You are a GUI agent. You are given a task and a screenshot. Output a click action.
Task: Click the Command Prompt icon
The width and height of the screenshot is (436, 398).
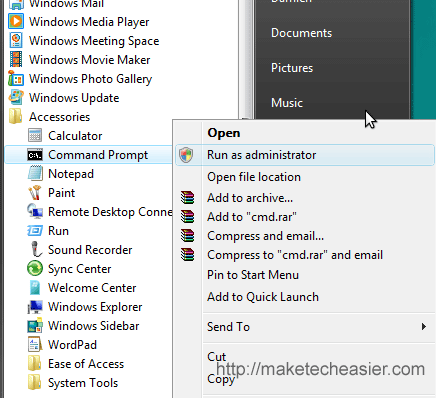35,155
